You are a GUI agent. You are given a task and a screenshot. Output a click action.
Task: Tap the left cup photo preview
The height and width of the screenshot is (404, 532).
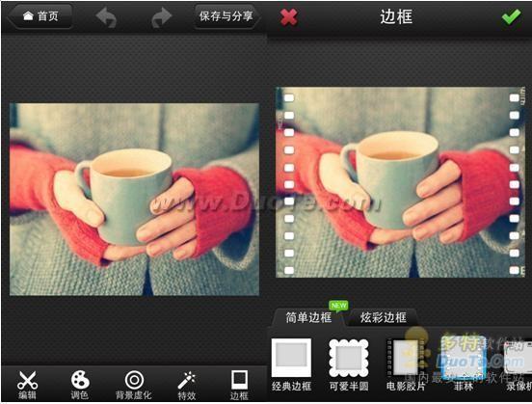(134, 200)
